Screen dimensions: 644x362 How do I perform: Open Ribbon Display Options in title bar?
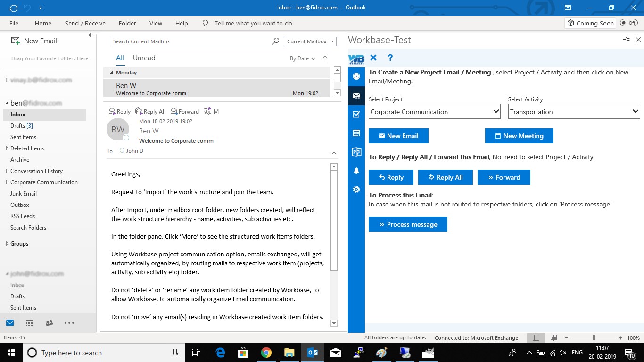pyautogui.click(x=568, y=8)
